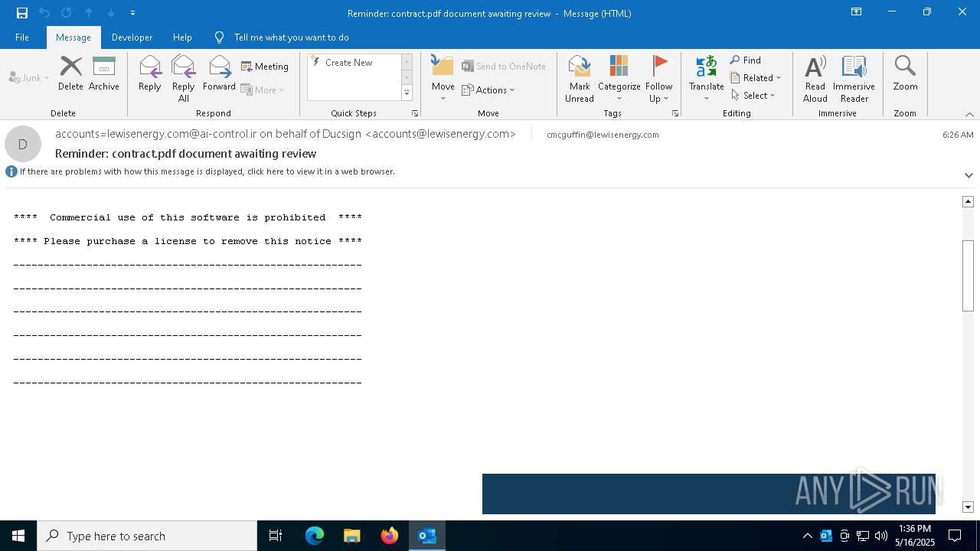Delete this email message
The width and height of the screenshot is (980, 551).
point(70,74)
